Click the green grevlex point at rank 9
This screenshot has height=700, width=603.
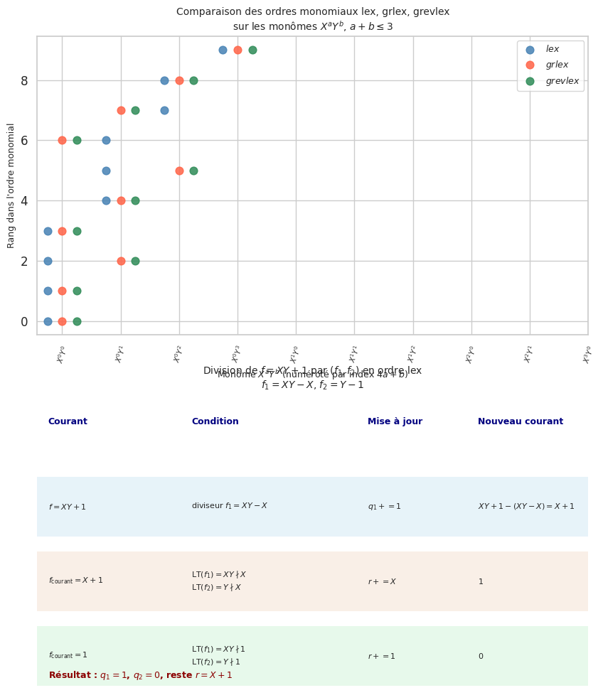click(x=252, y=50)
